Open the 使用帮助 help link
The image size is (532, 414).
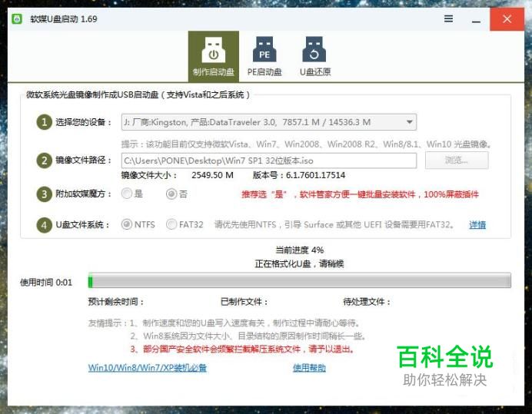click(x=309, y=368)
